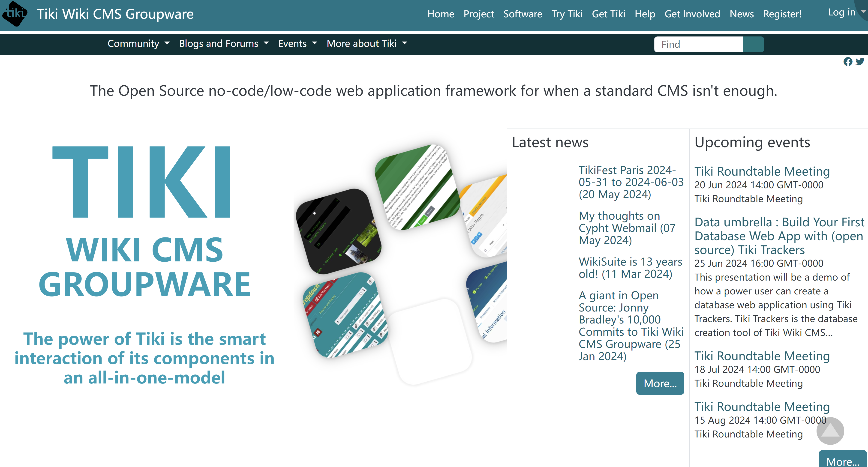
Task: Click the Register! link
Action: click(x=782, y=14)
